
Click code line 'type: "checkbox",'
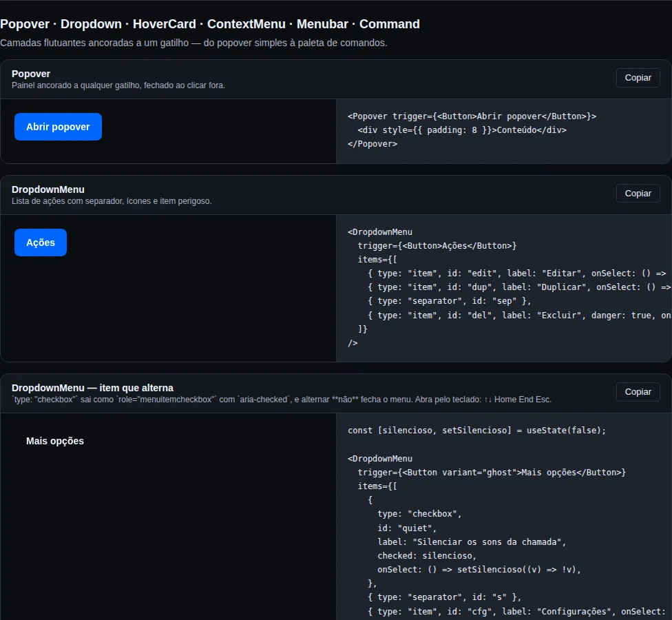pyautogui.click(x=419, y=514)
